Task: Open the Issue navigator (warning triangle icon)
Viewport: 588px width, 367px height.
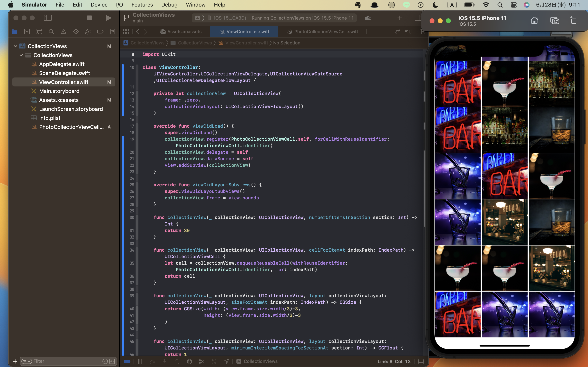Action: (63, 32)
